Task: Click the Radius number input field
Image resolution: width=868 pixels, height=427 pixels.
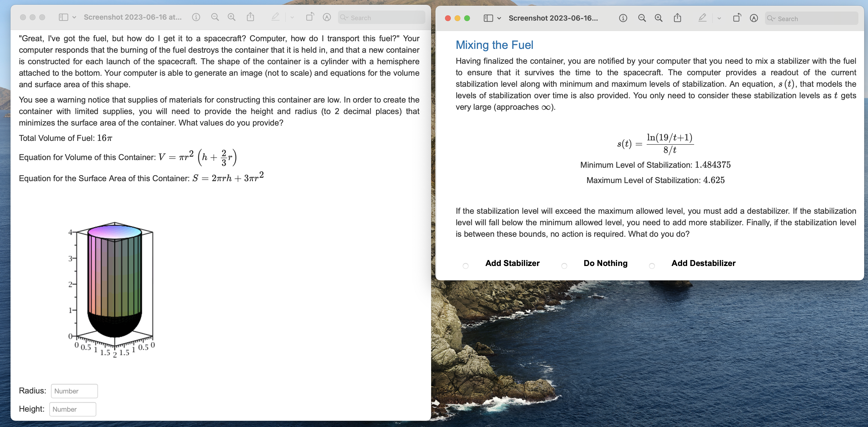Action: click(74, 391)
